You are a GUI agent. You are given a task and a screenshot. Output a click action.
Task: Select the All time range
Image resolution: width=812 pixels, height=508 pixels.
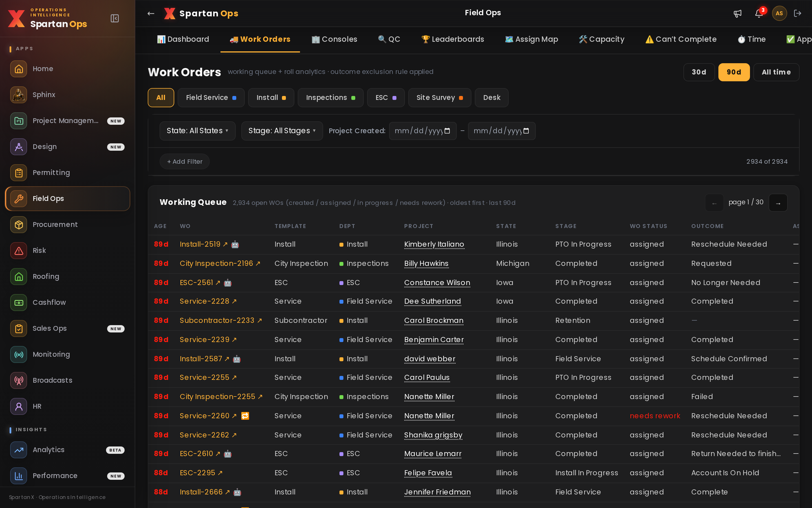(776, 72)
